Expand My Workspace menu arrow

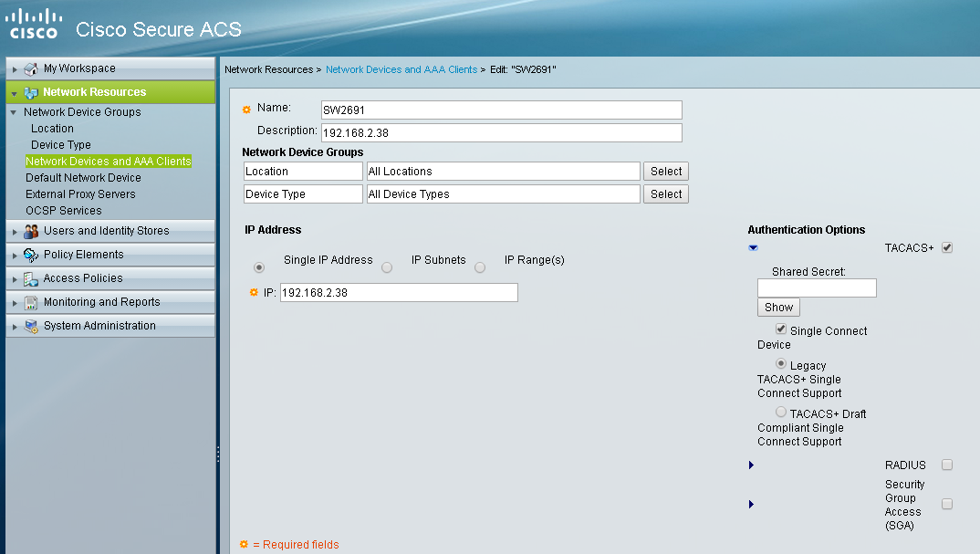coord(15,69)
